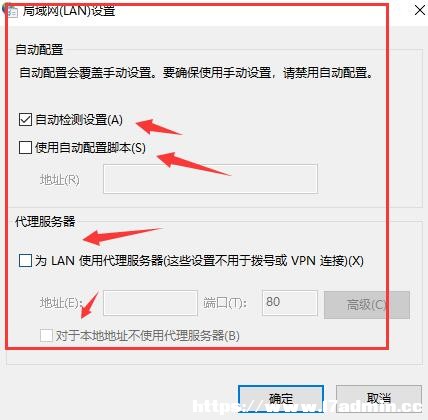This screenshot has height=420, width=428.
Task: Click the (这些设置不用于拨号或 VPN 连接)(X) label text
Action: (263, 261)
